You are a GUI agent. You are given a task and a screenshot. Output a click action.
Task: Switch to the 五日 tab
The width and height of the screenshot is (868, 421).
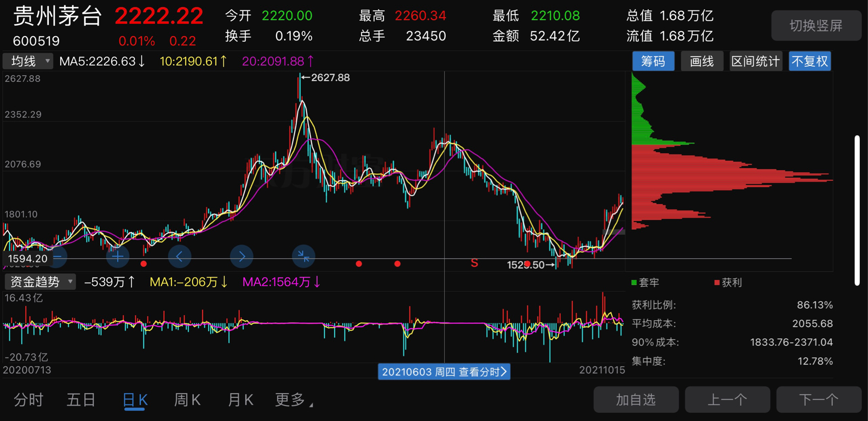coord(81,400)
